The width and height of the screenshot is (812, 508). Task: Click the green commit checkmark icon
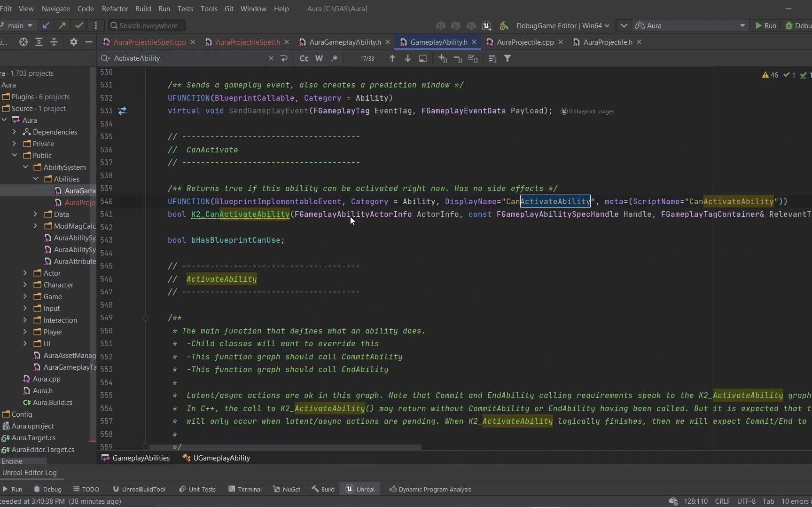(x=79, y=25)
